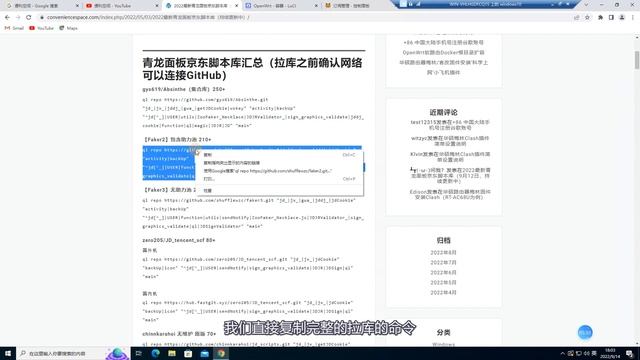Open the Gmail bookmark
The image size is (640, 360).
point(14,28)
